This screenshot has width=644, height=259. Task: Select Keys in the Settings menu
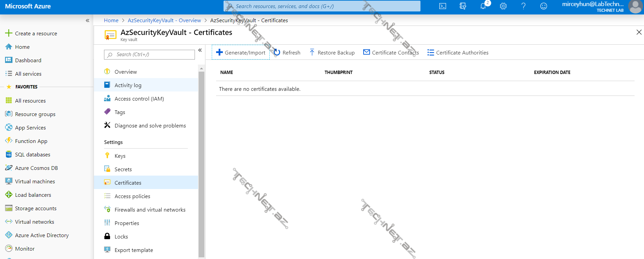click(120, 156)
